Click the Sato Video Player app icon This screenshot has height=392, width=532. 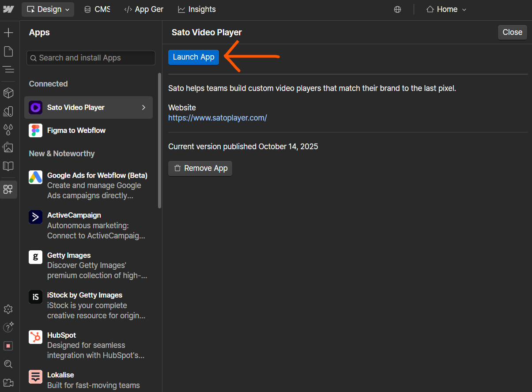(x=35, y=107)
